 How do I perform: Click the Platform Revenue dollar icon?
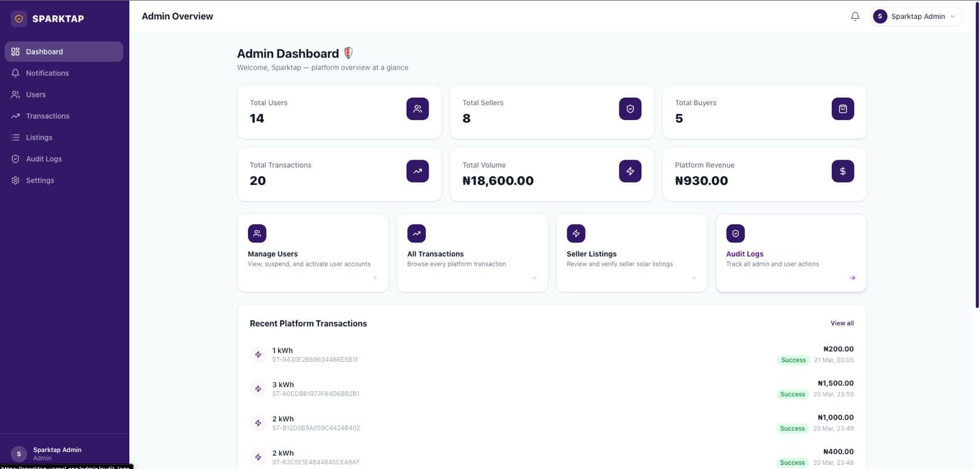(x=843, y=171)
